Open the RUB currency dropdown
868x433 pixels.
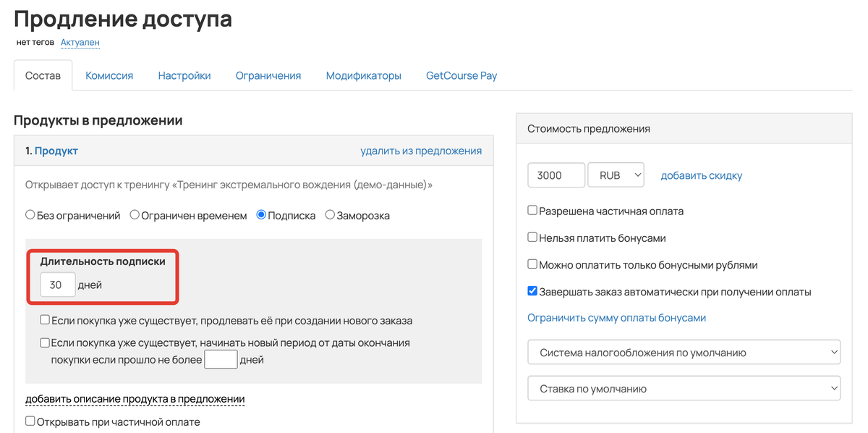(616, 175)
